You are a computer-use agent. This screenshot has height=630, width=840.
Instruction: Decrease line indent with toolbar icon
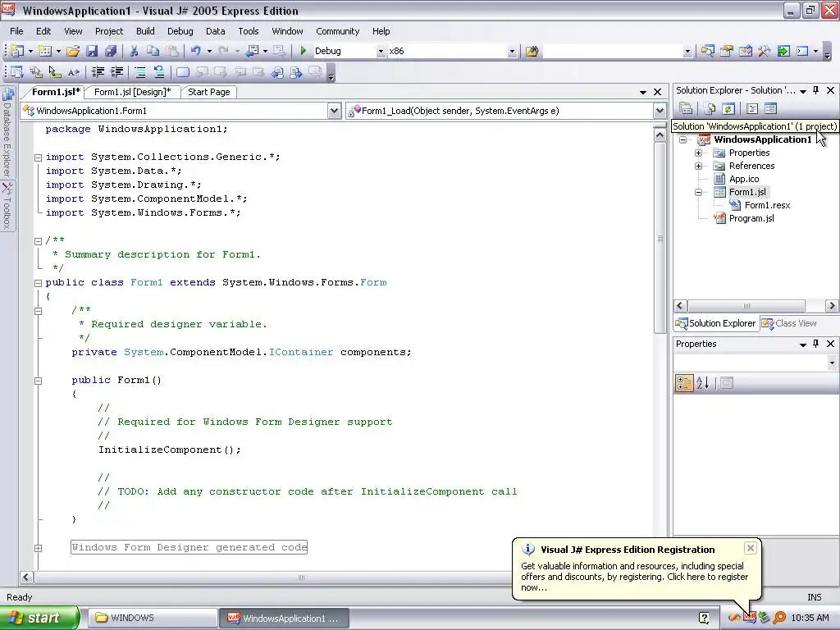click(x=98, y=72)
